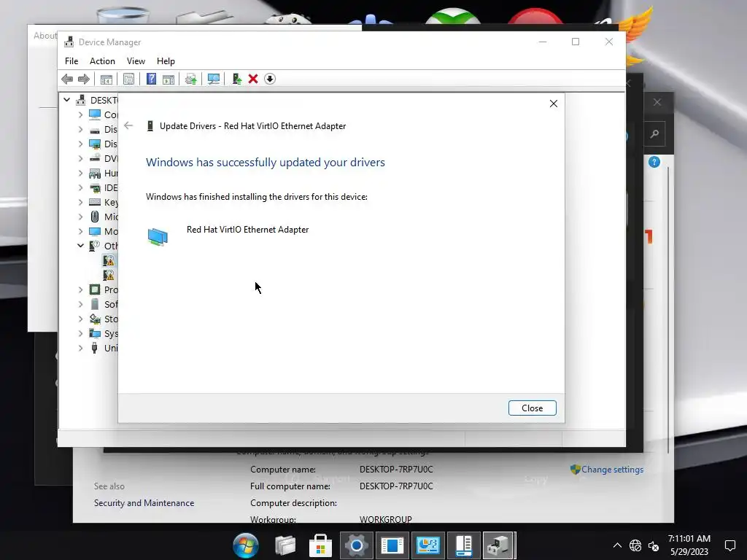Image resolution: width=747 pixels, height=560 pixels.
Task: Click the Human Interface Devices tree icon
Action: pos(95,173)
